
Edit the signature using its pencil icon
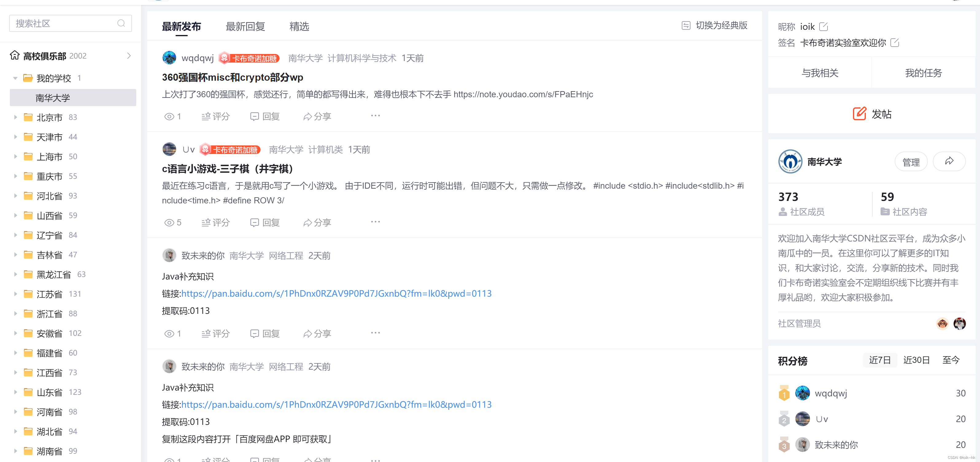point(895,43)
